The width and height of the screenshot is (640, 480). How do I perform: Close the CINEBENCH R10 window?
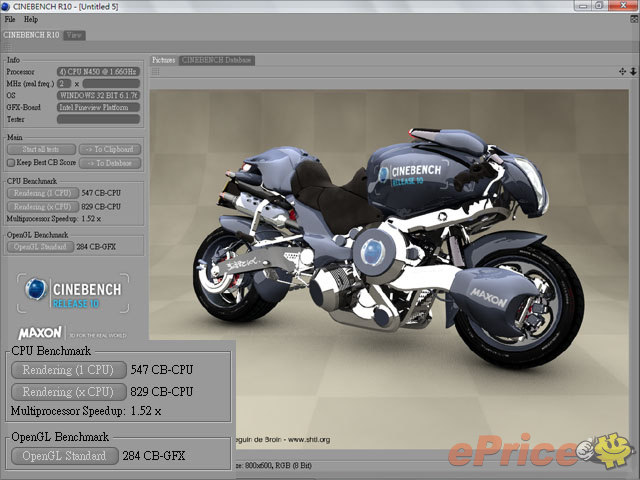coord(623,6)
